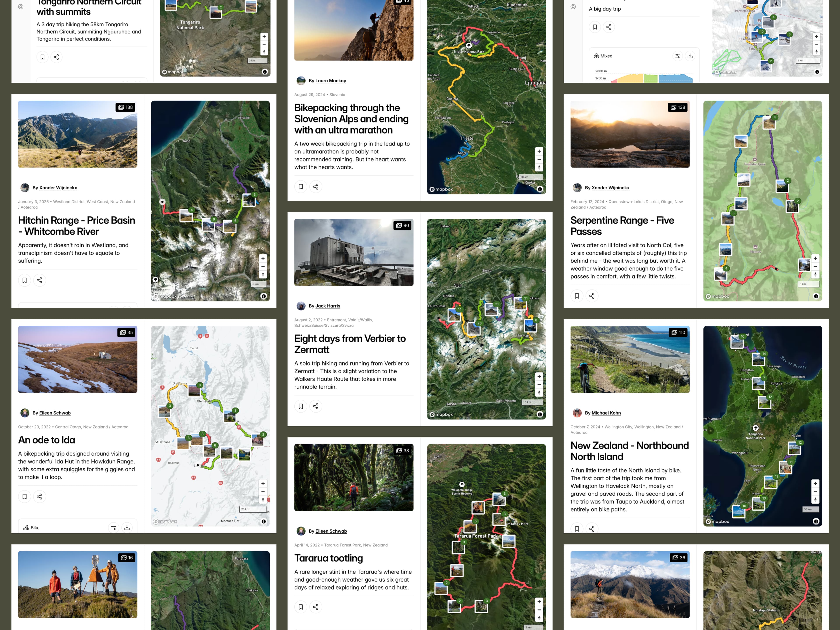Open Xander Wijninckx avatar on Serpentine Range card

[577, 188]
